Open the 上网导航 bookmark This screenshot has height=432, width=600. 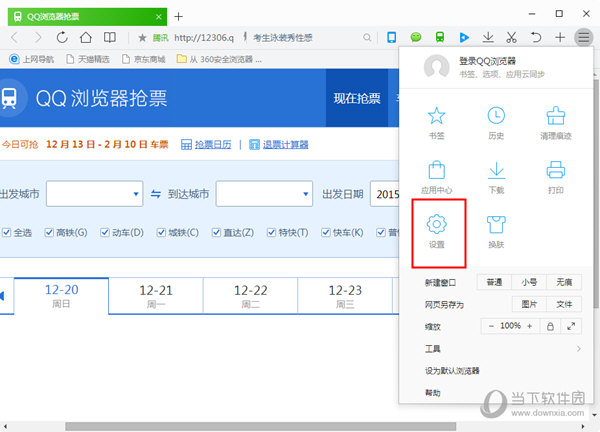point(31,59)
